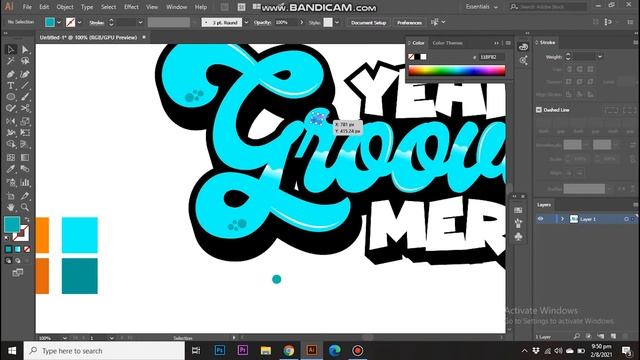The image size is (640, 360).
Task: Switch to Color Themes tab
Action: click(x=447, y=43)
